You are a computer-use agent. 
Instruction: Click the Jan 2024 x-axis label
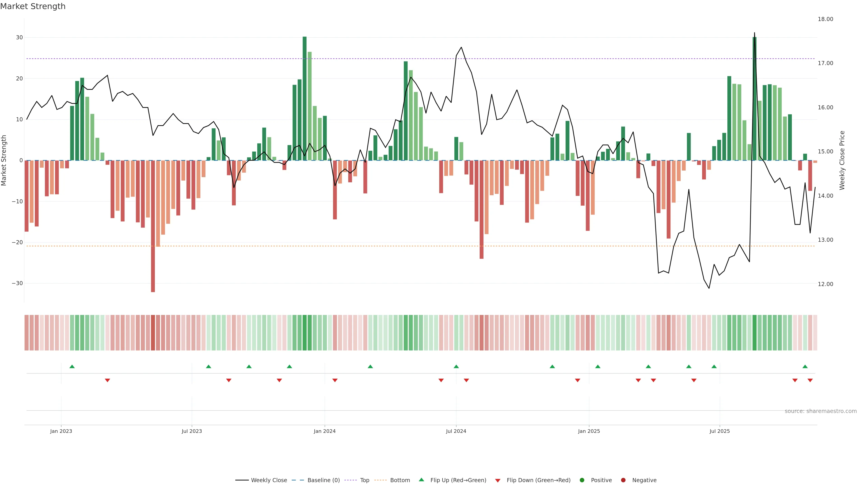[x=325, y=431]
